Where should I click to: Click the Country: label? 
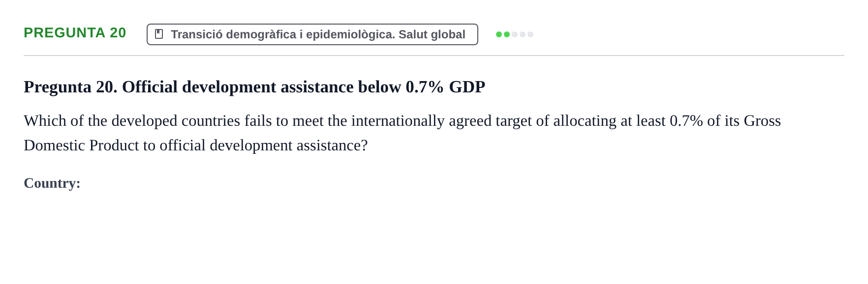point(52,183)
